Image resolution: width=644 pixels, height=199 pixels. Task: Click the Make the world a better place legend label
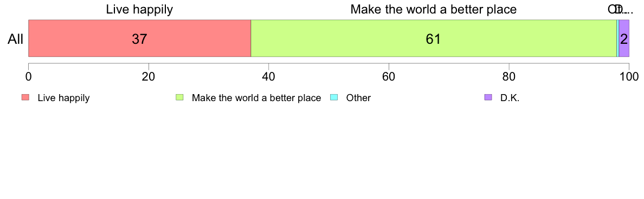[x=256, y=98]
